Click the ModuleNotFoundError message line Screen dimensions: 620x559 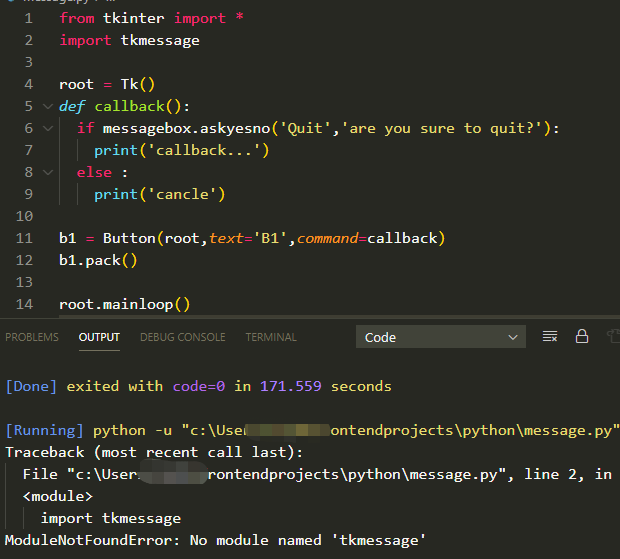pos(215,540)
